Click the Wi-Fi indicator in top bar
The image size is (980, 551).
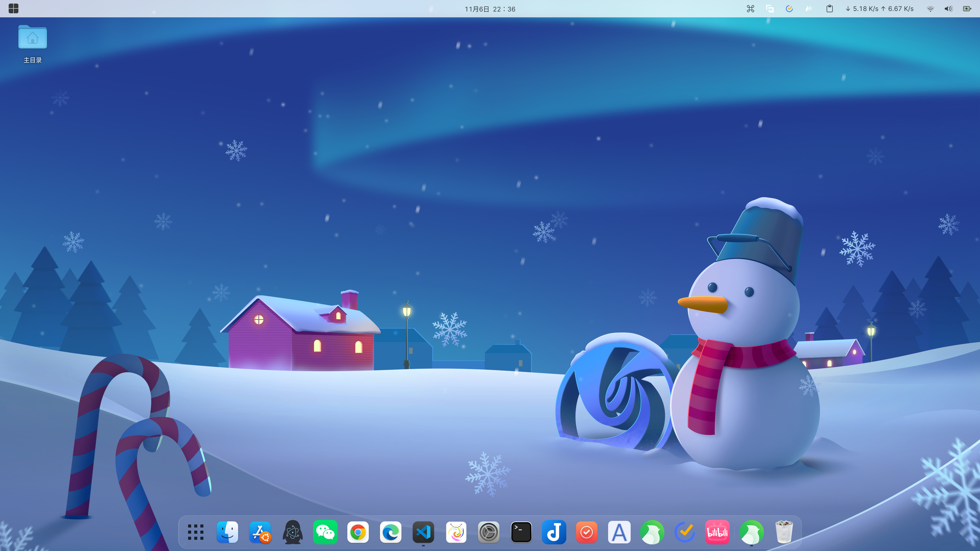pos(930,9)
